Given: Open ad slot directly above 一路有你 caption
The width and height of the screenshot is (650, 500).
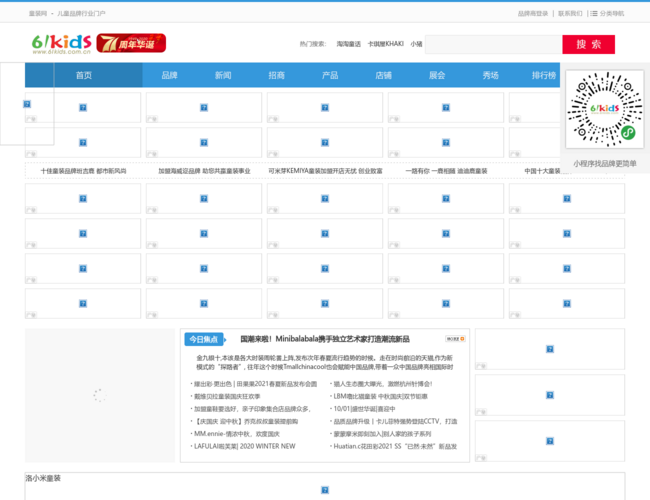Looking at the screenshot, I should tap(446, 143).
